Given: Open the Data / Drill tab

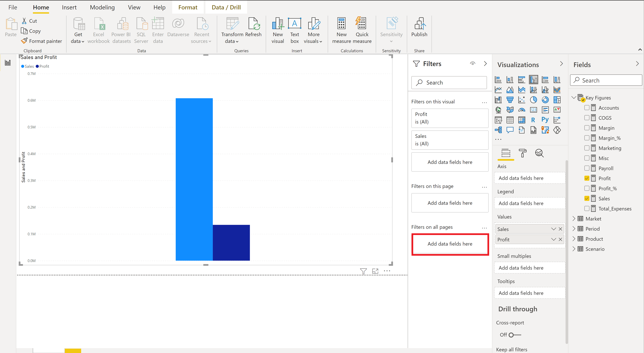Looking at the screenshot, I should 226,7.
